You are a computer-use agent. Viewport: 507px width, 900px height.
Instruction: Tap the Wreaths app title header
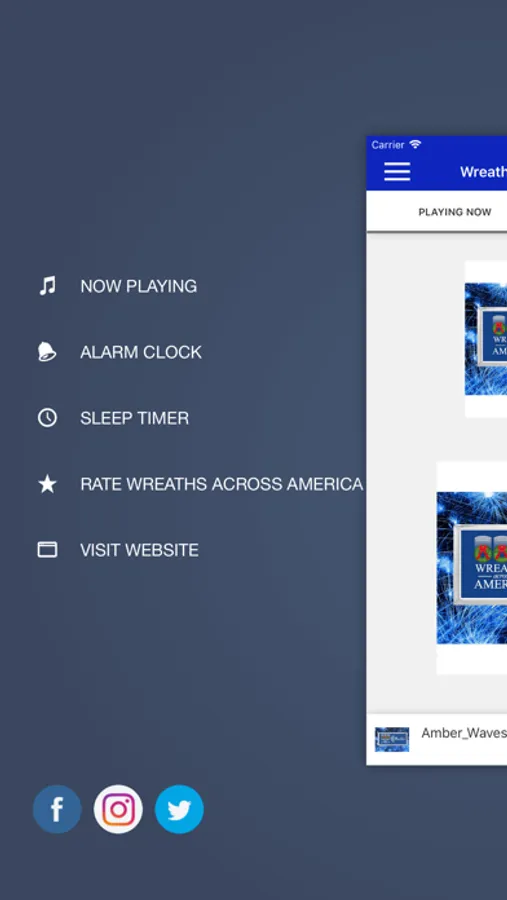pyautogui.click(x=483, y=172)
